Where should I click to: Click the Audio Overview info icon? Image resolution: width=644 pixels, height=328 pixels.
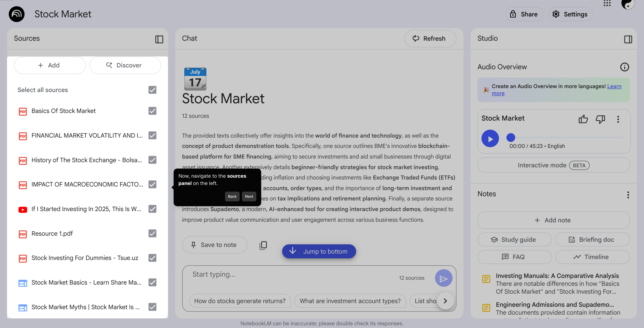[625, 67]
